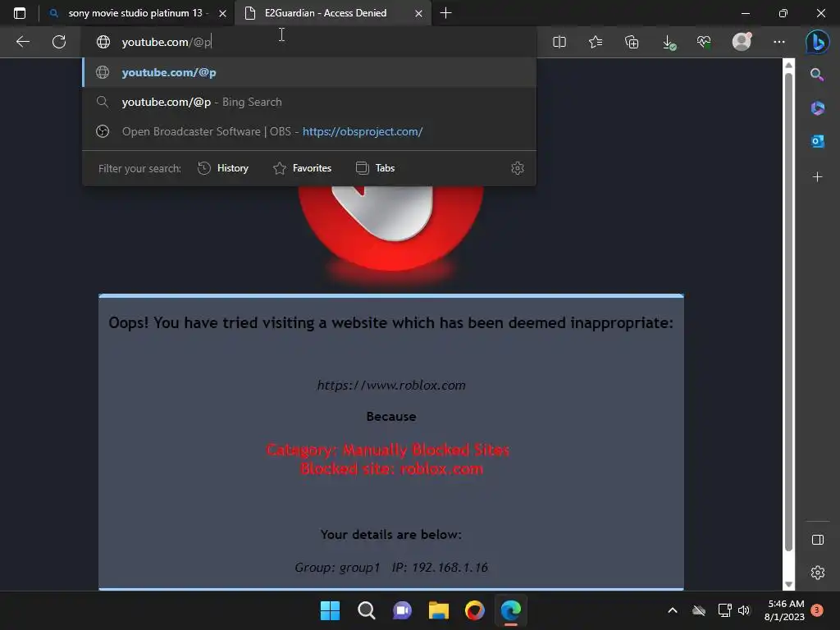Image resolution: width=840 pixels, height=630 pixels.
Task: Open Microsoft Edge taskbar icon
Action: [511, 610]
